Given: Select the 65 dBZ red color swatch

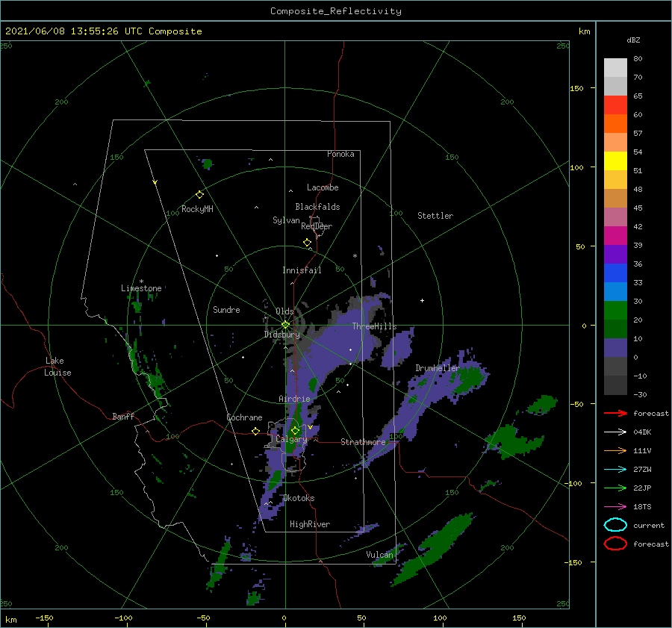Looking at the screenshot, I should 615,105.
